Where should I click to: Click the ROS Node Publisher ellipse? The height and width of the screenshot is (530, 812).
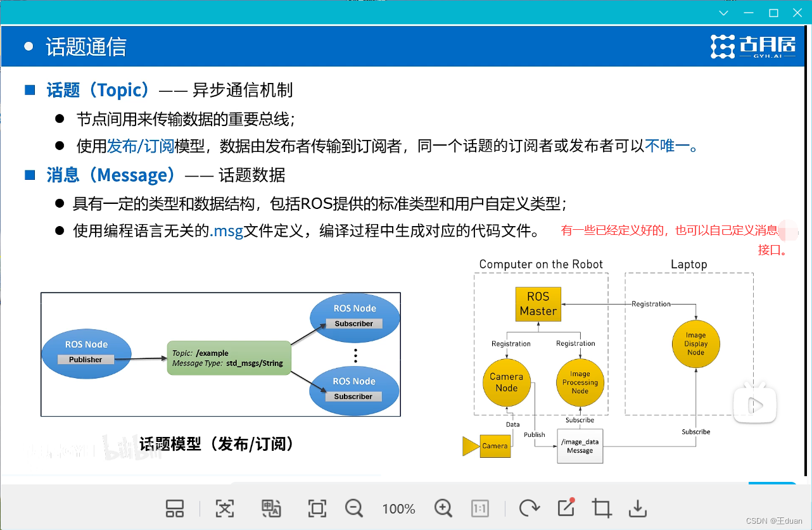coord(87,353)
